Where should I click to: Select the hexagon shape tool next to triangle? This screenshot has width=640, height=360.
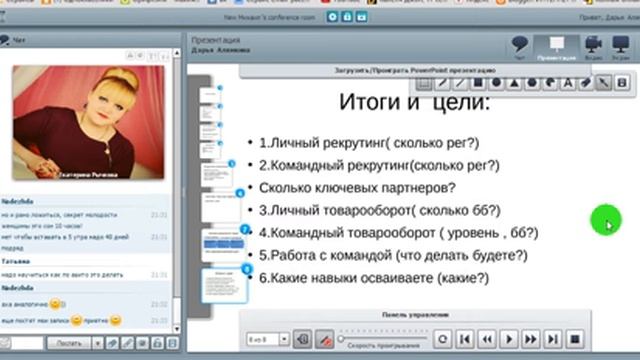tap(532, 83)
